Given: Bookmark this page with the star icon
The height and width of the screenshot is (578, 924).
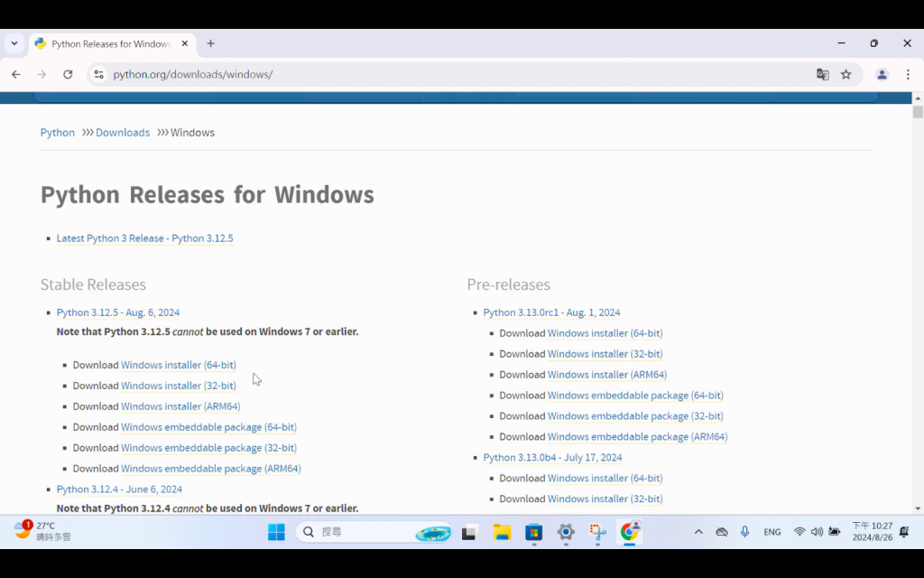Looking at the screenshot, I should [x=846, y=74].
